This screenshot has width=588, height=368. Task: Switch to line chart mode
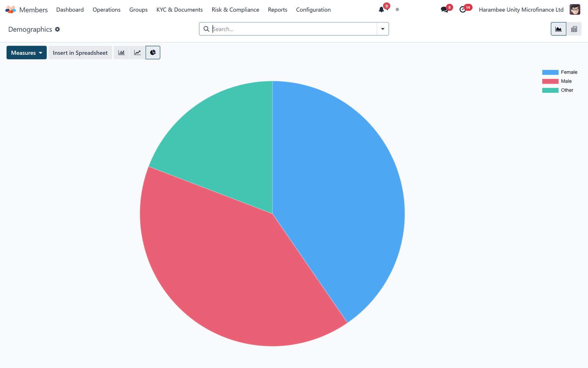coord(137,53)
